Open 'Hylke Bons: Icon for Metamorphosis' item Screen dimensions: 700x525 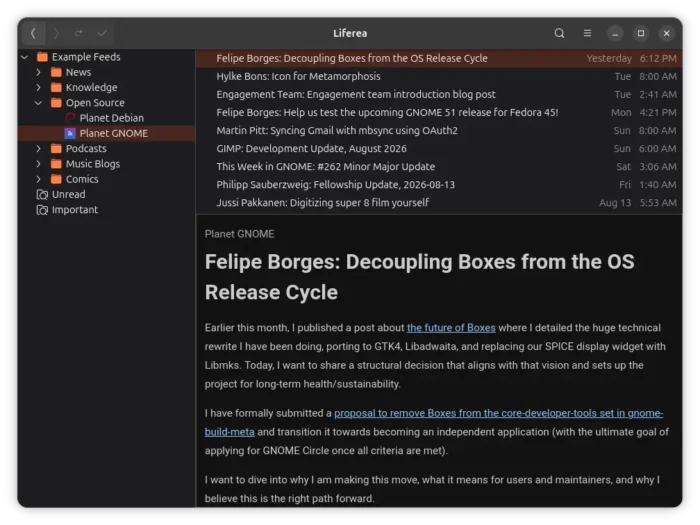coord(439,76)
